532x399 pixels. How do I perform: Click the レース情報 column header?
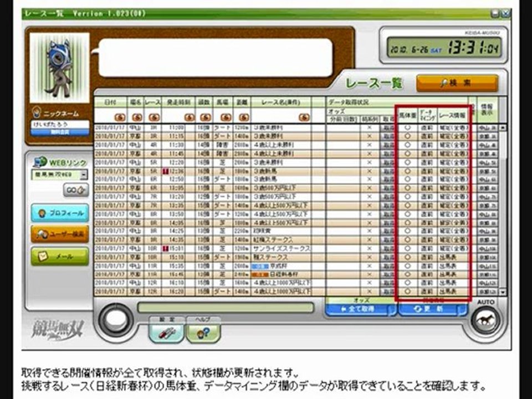(x=452, y=116)
